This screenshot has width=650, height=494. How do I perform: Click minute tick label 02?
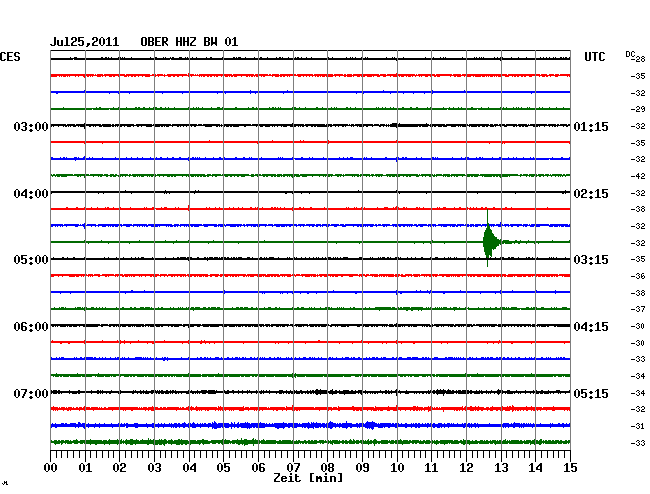tap(119, 467)
